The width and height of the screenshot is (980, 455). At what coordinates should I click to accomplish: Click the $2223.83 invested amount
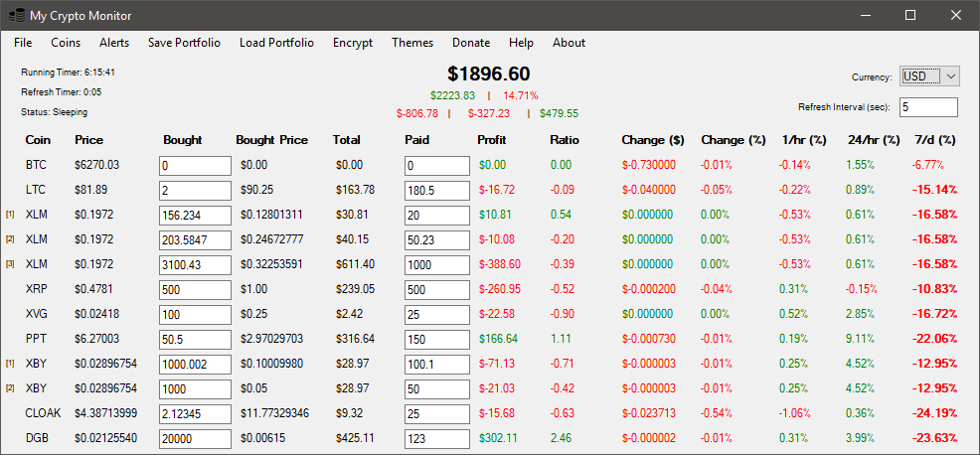click(x=452, y=95)
